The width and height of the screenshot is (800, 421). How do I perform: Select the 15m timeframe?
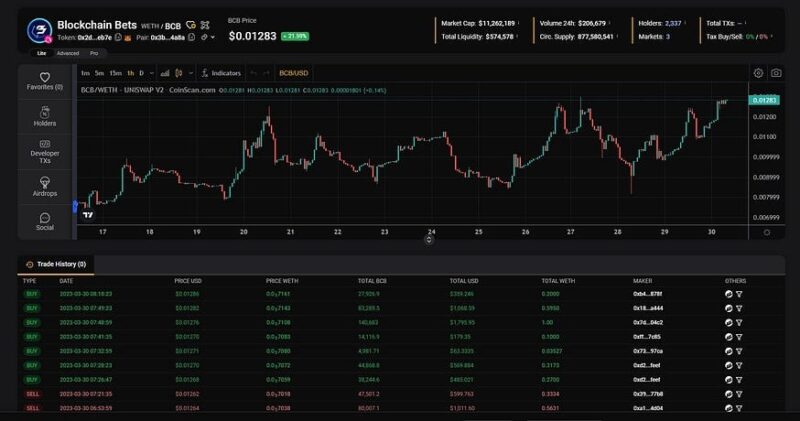point(115,73)
